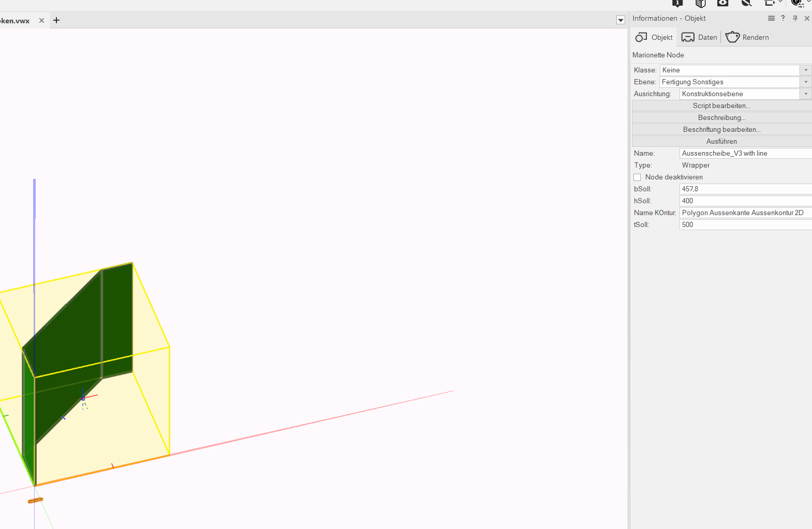The image size is (812, 529).
Task: Close the .vwx document tab
Action: (41, 20)
